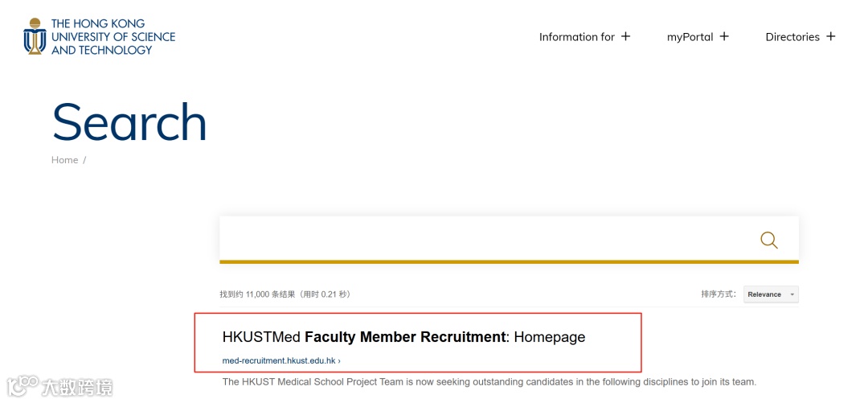Expand the plus icon beside Directories
The image size is (868, 403).
(831, 36)
